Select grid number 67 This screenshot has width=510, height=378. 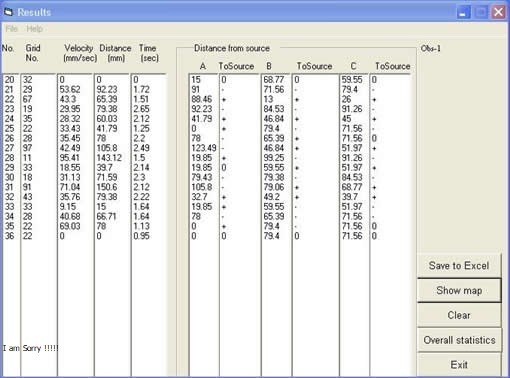pyautogui.click(x=28, y=99)
